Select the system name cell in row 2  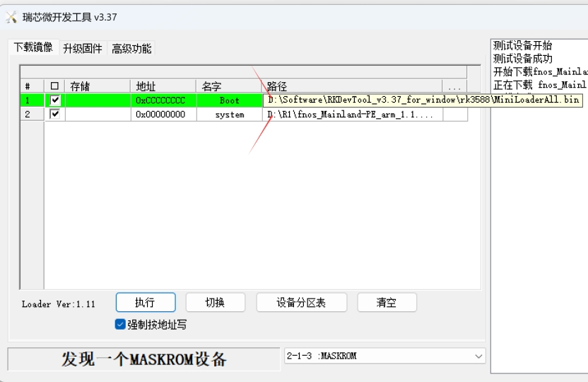229,115
